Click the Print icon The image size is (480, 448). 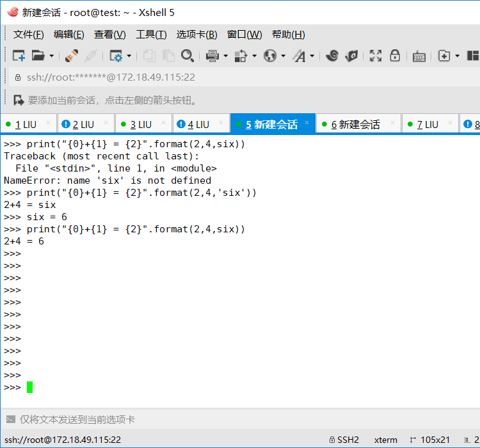coord(212,56)
